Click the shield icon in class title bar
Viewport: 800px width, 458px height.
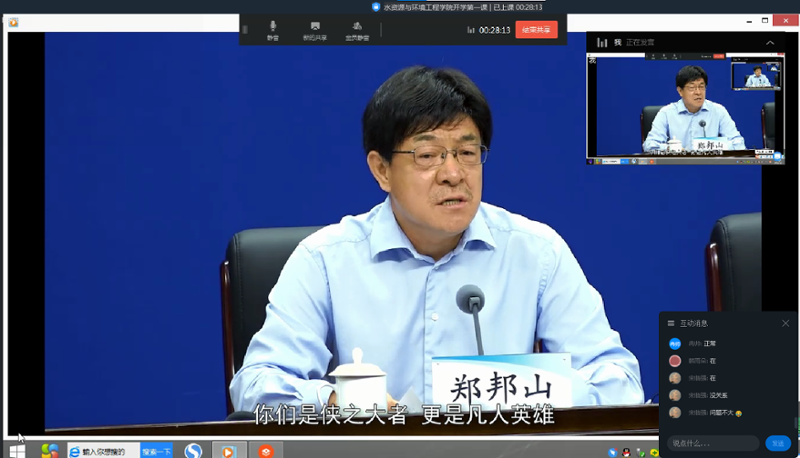pyautogui.click(x=376, y=7)
